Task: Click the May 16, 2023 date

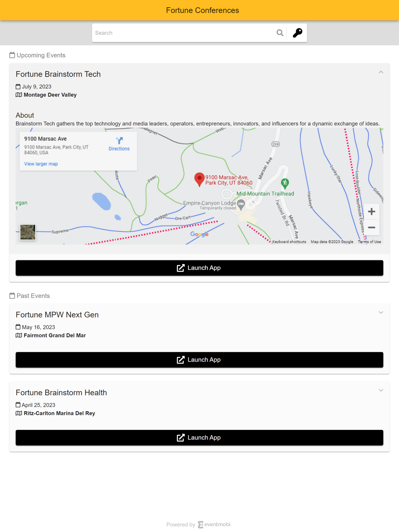Action: [x=38, y=327]
